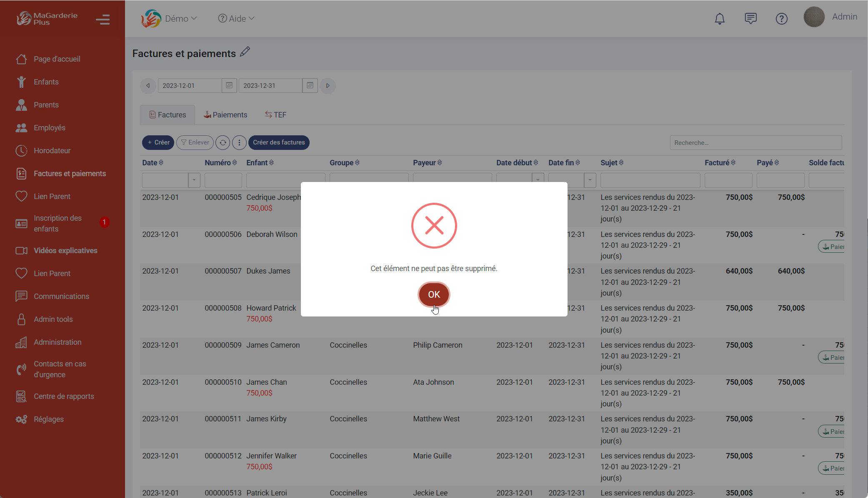Click the notification bell icon
Image resolution: width=868 pixels, height=498 pixels.
(x=720, y=17)
